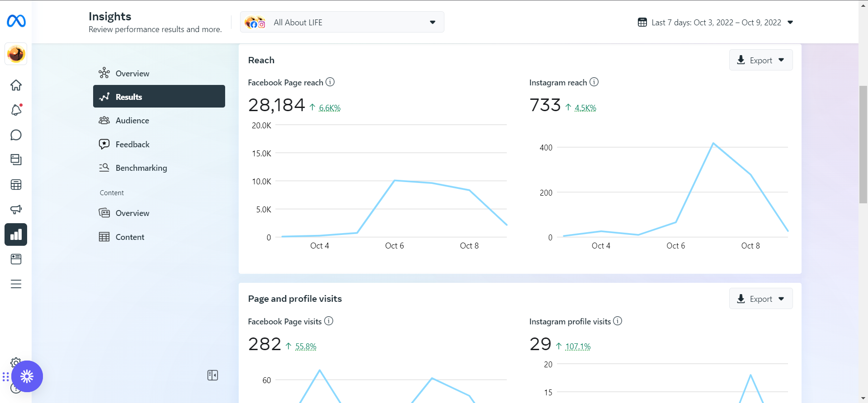868x403 pixels.
Task: Open the Last 7 days date range dropdown
Action: point(716,22)
